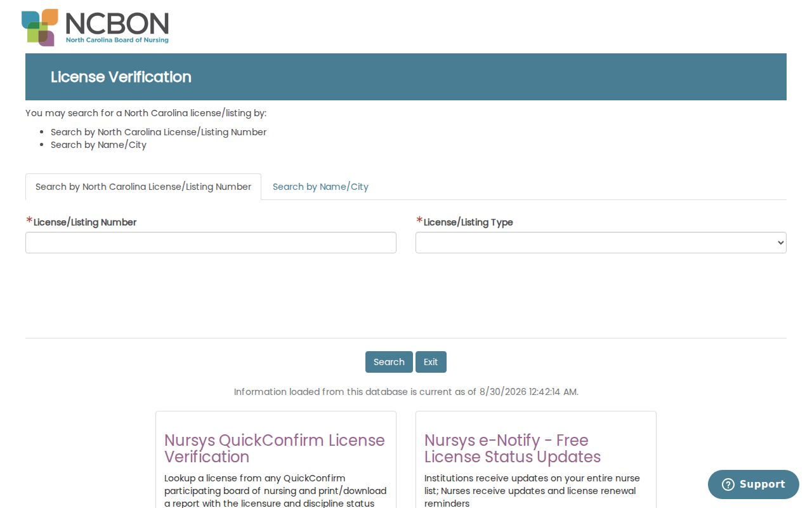Click the 'License/Listing Type' field label

468,222
